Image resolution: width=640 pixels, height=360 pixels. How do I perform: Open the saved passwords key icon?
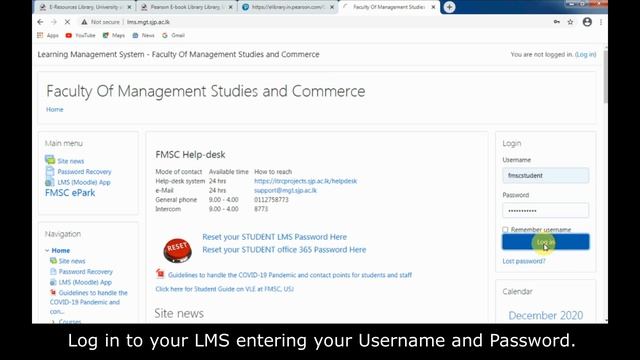tap(557, 22)
